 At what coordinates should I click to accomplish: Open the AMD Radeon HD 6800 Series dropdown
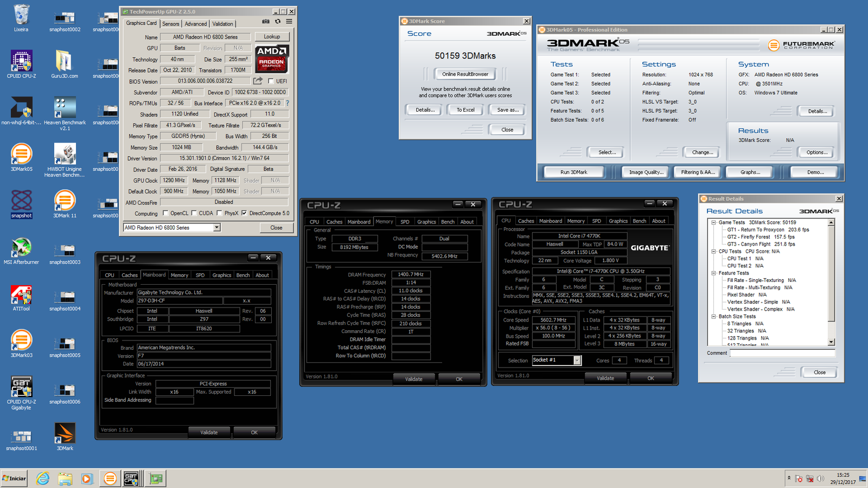coord(216,228)
